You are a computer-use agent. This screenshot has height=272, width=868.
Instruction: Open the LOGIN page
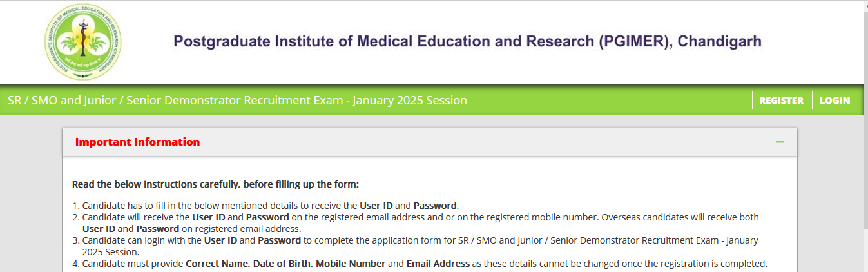tap(834, 101)
